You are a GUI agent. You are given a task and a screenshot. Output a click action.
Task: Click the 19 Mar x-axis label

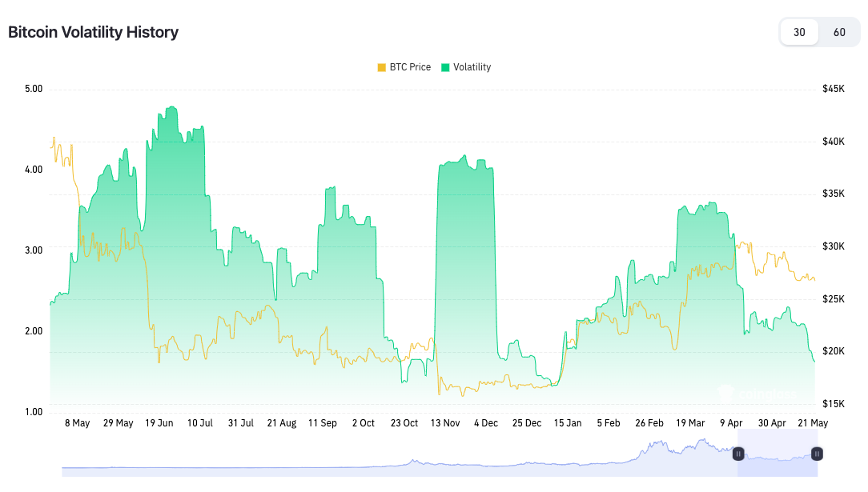689,423
